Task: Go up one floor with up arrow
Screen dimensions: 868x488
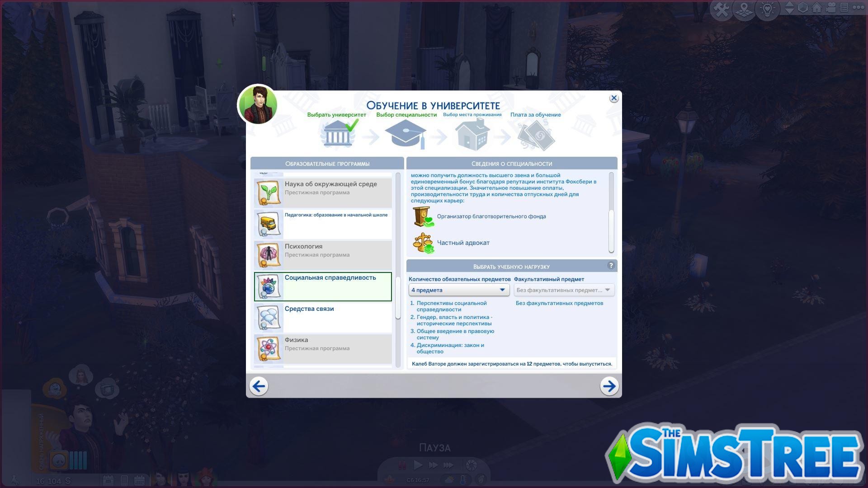Action: (x=789, y=5)
